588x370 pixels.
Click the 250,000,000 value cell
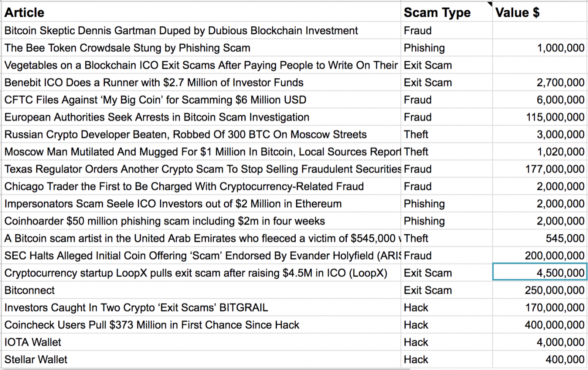(x=539, y=290)
